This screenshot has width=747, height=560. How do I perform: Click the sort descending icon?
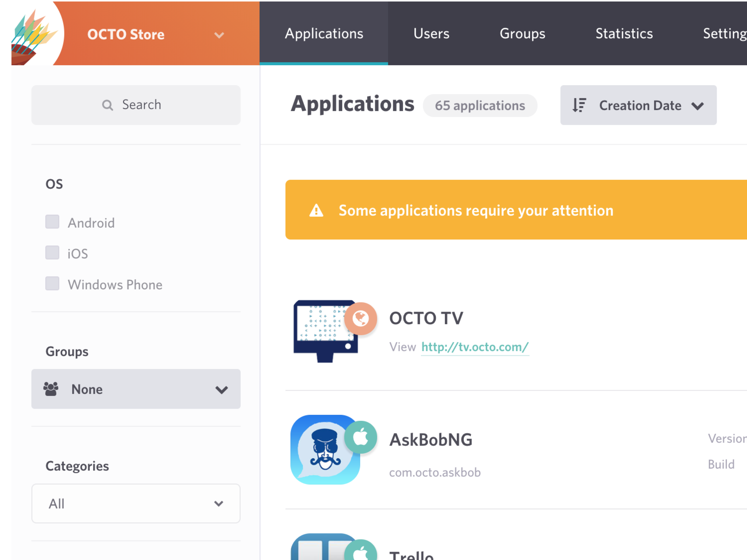579,105
